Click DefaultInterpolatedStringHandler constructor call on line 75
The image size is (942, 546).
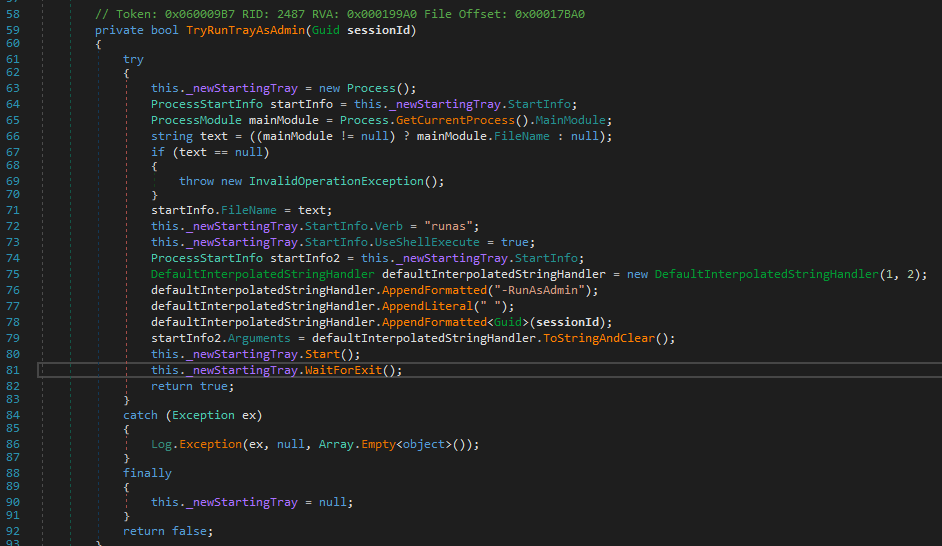pos(767,274)
